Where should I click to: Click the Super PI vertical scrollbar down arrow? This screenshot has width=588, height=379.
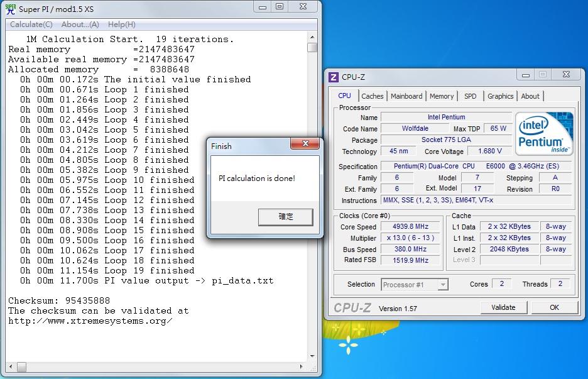click(312, 356)
